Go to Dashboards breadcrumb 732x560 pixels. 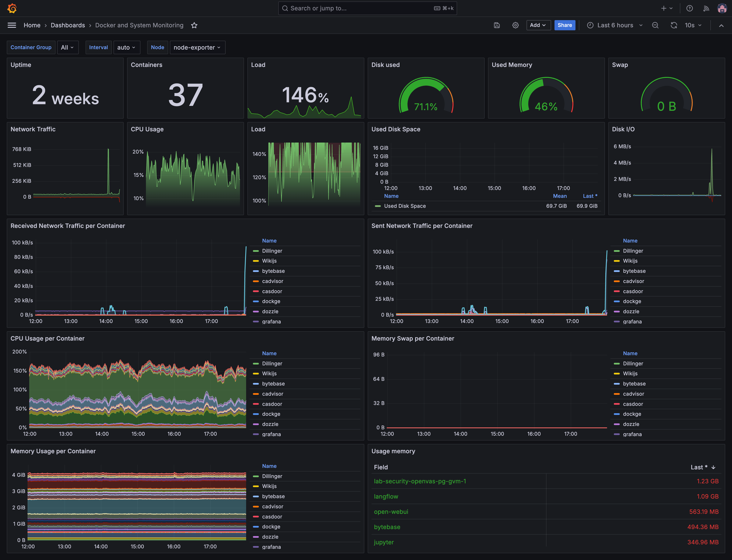(x=68, y=25)
